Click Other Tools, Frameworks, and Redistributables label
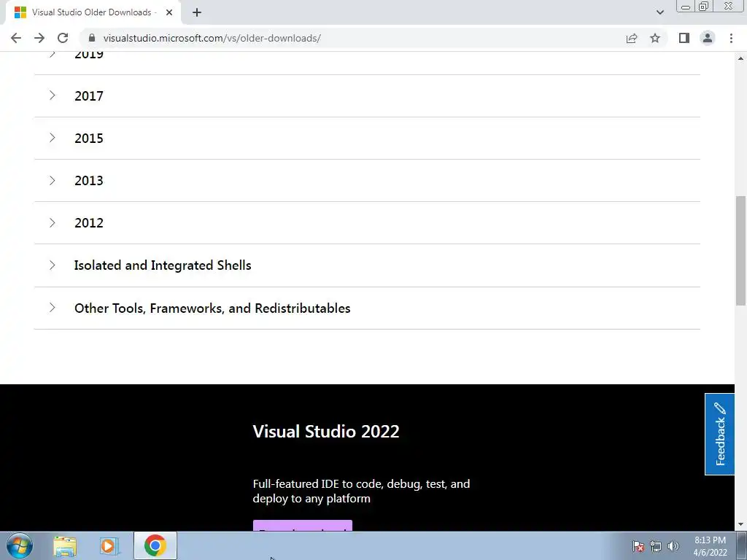The width and height of the screenshot is (747, 560). [x=212, y=308]
